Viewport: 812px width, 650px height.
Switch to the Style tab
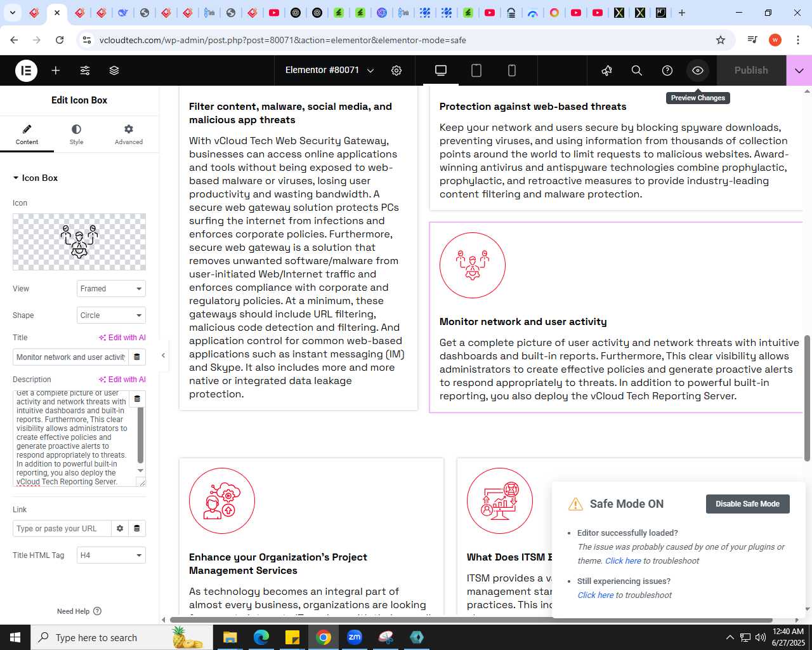click(x=77, y=134)
